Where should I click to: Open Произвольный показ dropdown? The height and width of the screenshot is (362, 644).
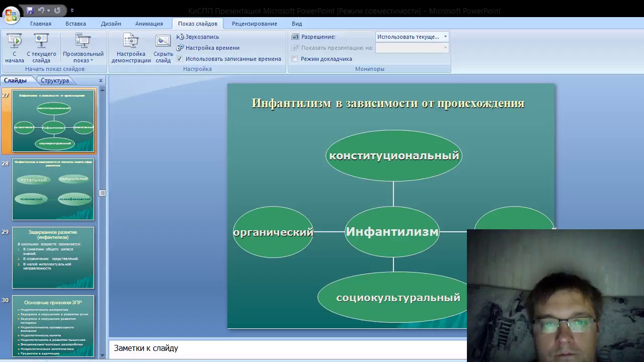coord(83,48)
